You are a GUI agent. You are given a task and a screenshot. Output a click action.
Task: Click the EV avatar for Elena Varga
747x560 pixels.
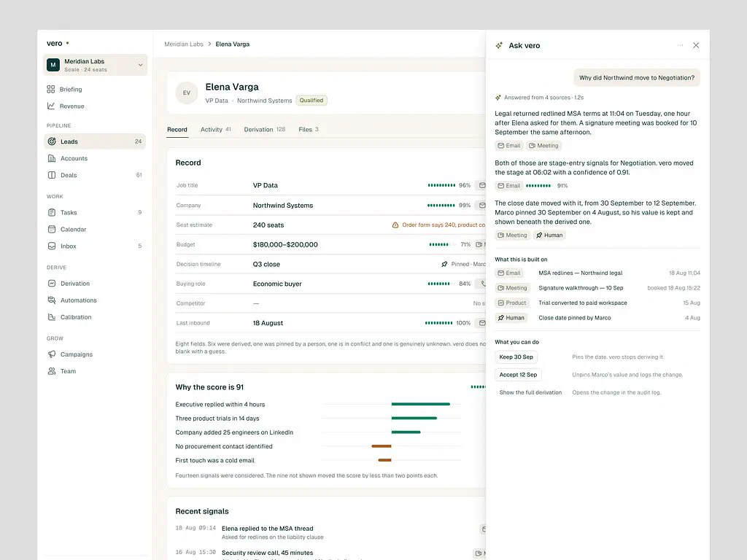coord(187,93)
